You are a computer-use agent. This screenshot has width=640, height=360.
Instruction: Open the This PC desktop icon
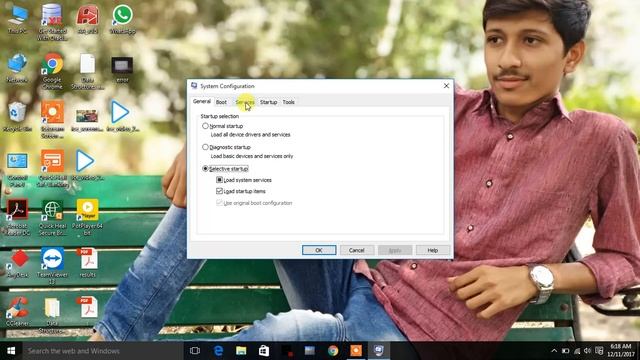coord(17,19)
